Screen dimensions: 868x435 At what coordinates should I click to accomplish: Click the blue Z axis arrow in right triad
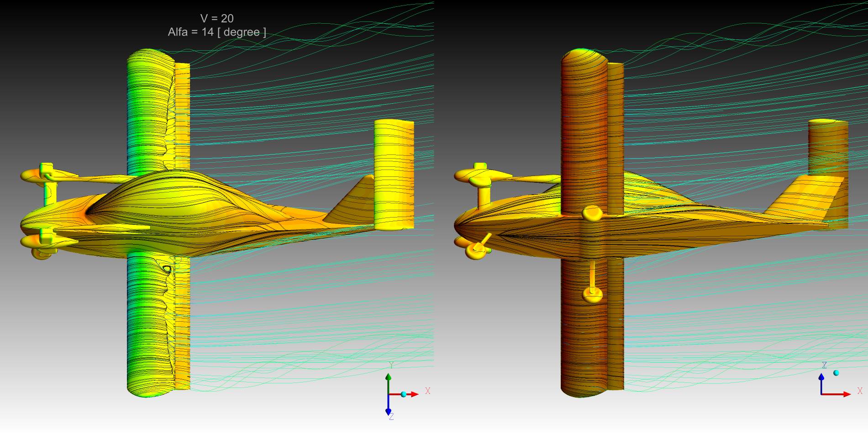[821, 380]
